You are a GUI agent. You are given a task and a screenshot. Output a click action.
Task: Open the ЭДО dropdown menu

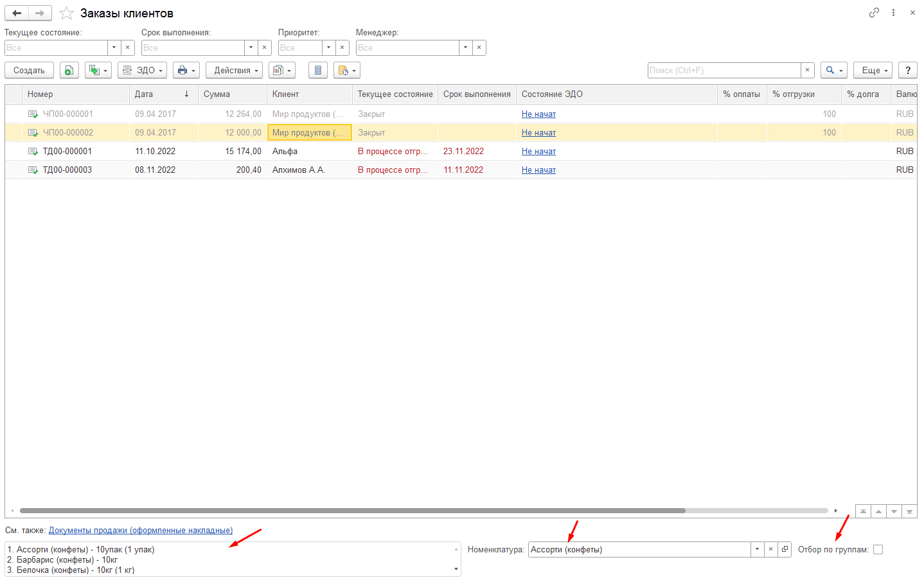point(142,70)
